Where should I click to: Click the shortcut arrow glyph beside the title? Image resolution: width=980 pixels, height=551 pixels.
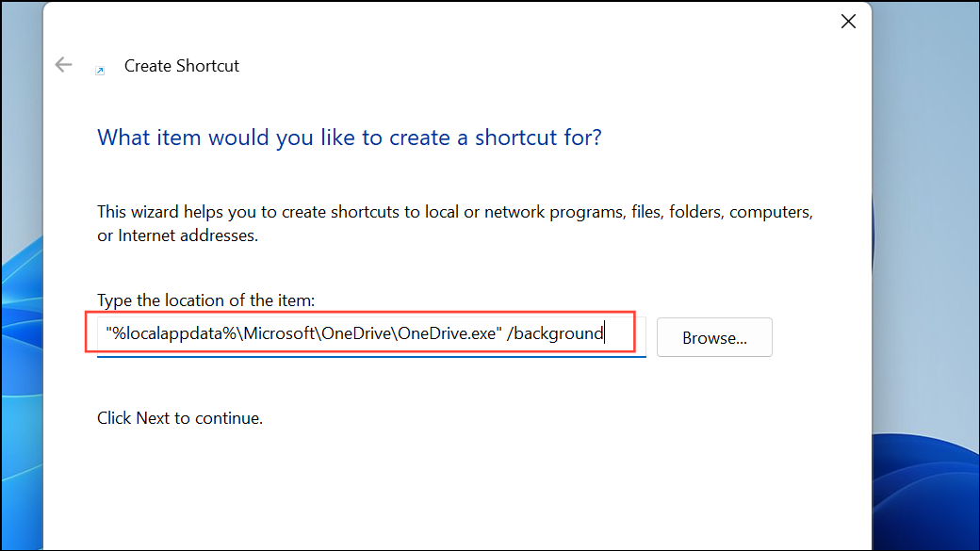101,70
